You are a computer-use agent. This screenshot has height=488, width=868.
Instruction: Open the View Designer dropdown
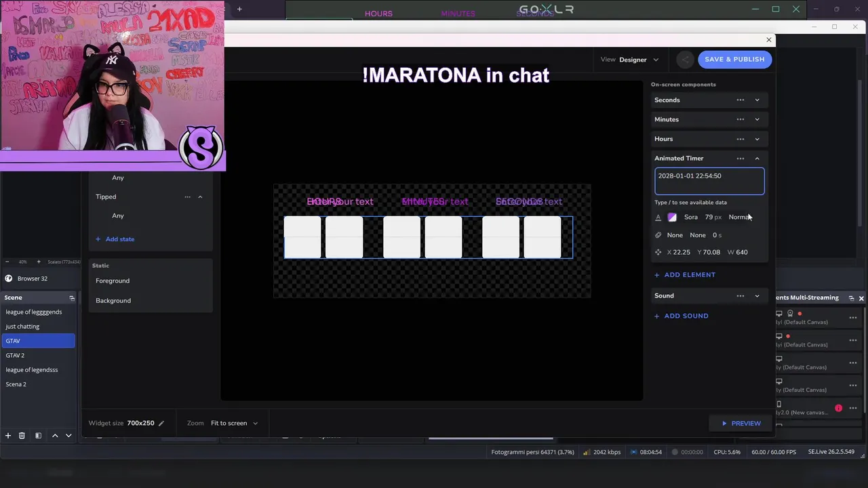click(x=638, y=60)
